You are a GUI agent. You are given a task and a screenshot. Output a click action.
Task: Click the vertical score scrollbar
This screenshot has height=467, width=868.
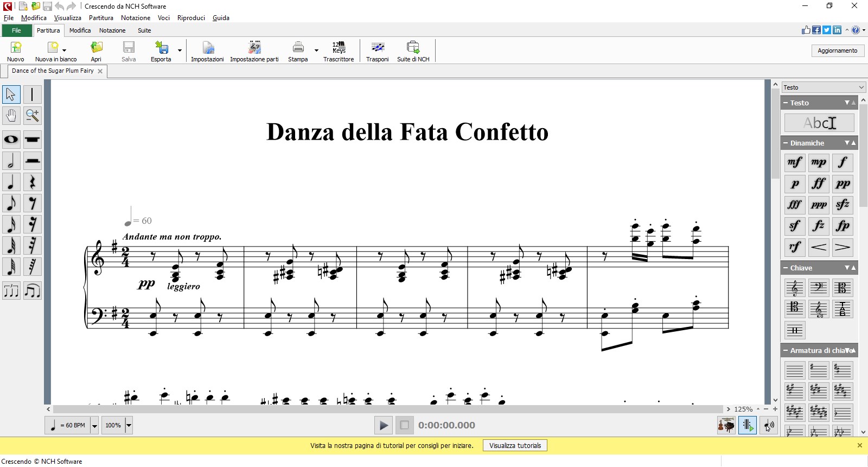click(x=775, y=134)
